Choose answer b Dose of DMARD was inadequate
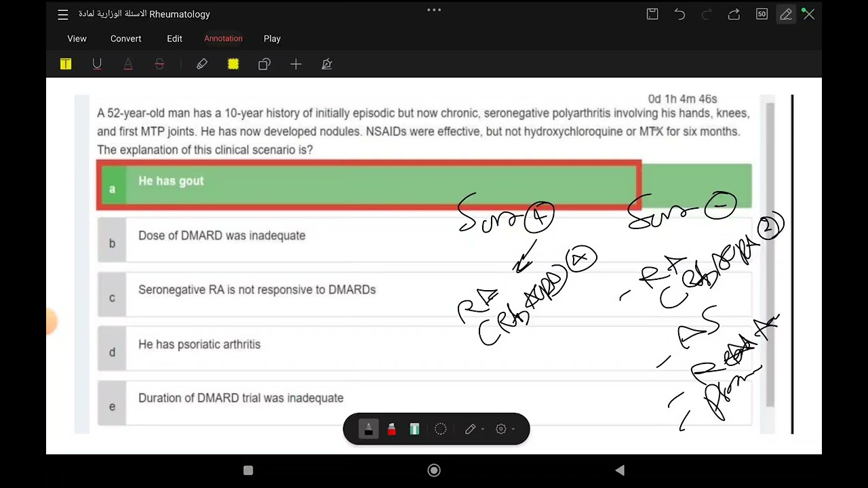This screenshot has height=488, width=868. point(425,240)
